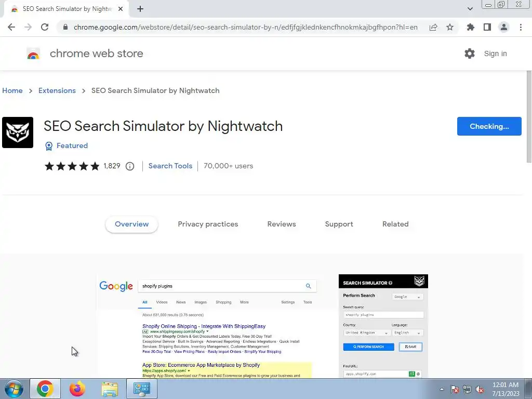Image resolution: width=532 pixels, height=399 pixels.
Task: Close the SEO Search Simulator tab
Action: (121, 9)
